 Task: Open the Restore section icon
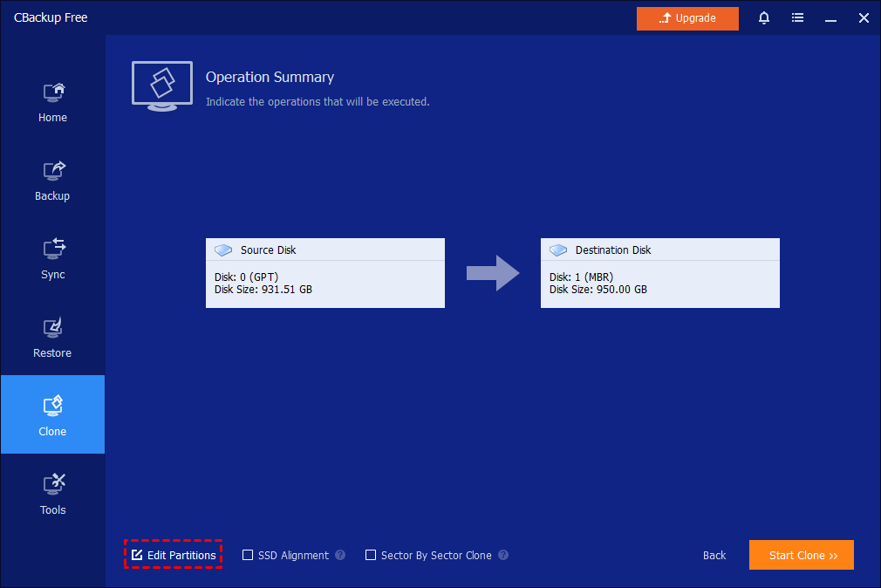click(53, 328)
